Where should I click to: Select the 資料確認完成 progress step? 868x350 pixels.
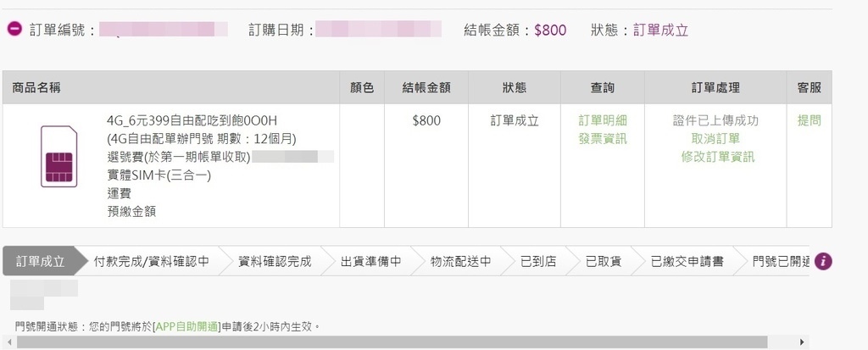click(275, 261)
